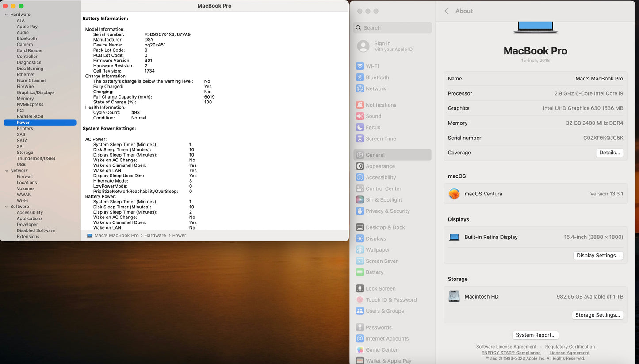The height and width of the screenshot is (364, 639).
Task: Collapse the Network tree section
Action: click(x=7, y=171)
